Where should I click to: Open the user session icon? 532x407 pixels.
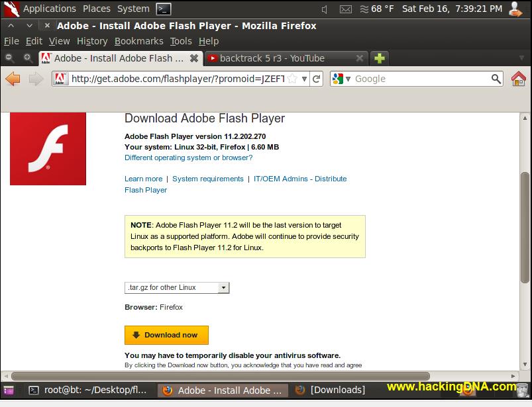pyautogui.click(x=515, y=9)
